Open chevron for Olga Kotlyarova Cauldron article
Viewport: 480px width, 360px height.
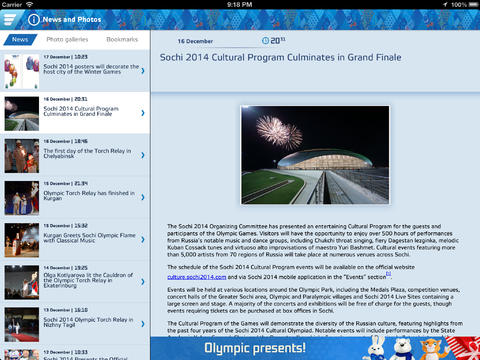(143, 282)
